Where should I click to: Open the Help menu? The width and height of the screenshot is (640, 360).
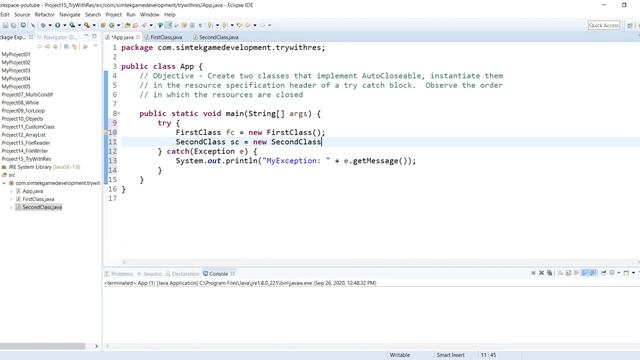(x=169, y=15)
